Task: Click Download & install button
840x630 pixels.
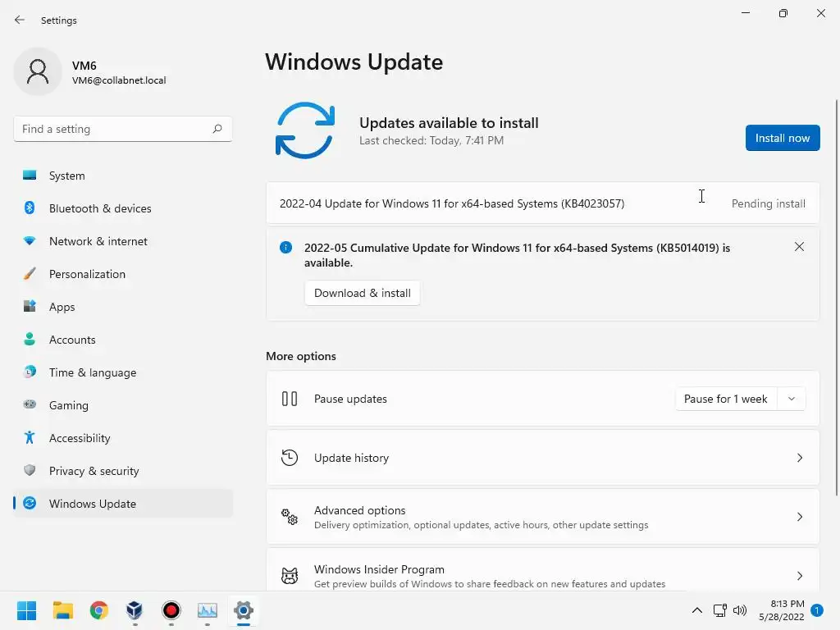Action: pos(362,293)
